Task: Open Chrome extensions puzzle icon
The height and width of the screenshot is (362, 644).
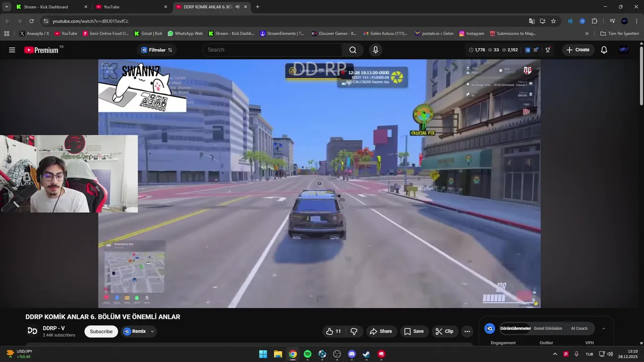Action: pyautogui.click(x=595, y=21)
